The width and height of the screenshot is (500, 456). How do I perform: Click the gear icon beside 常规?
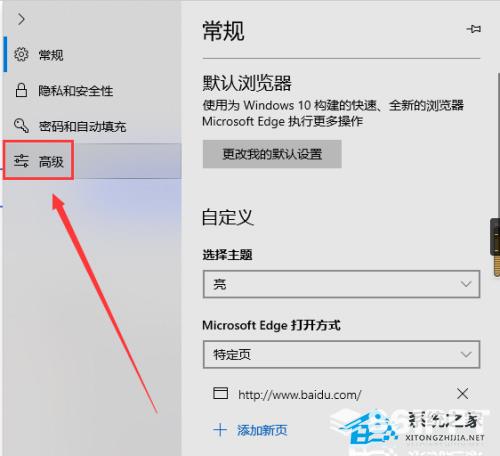tap(21, 54)
